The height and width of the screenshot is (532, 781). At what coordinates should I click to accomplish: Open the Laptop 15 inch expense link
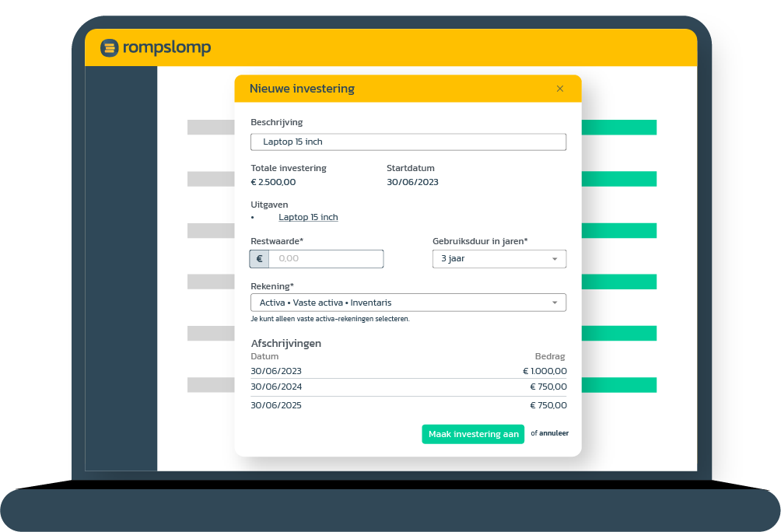(308, 217)
